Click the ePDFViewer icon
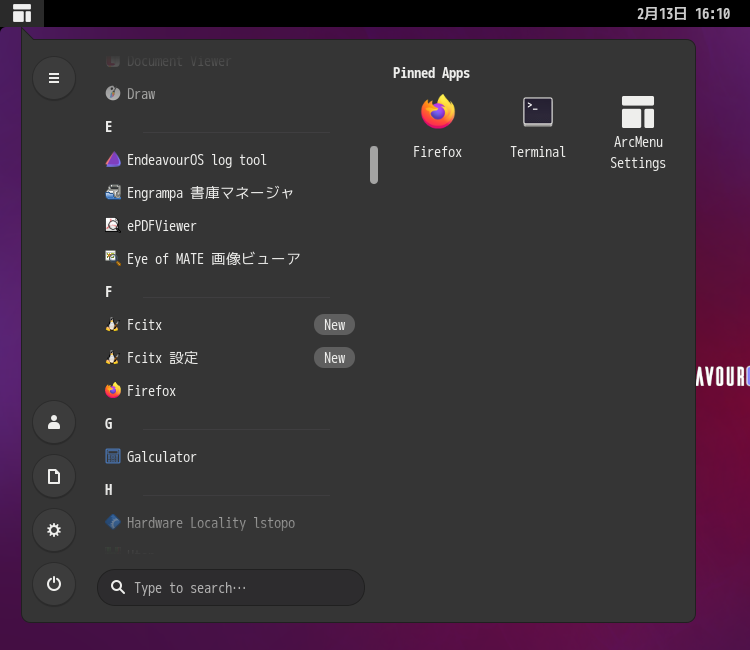 tap(113, 225)
